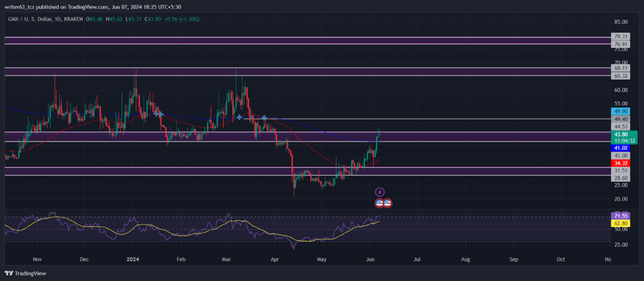Viewport: 644px width, 281px height.
Task: Click the 44.53 price level label
Action: coord(619,126)
